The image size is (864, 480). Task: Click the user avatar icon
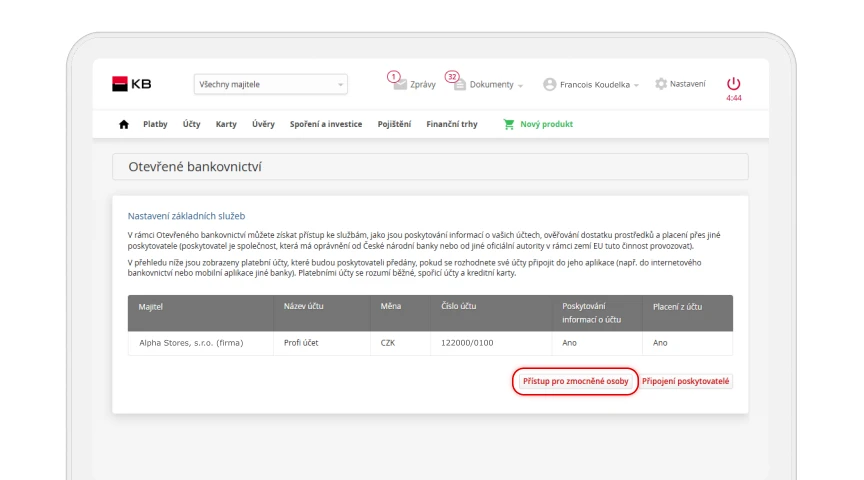coord(549,84)
